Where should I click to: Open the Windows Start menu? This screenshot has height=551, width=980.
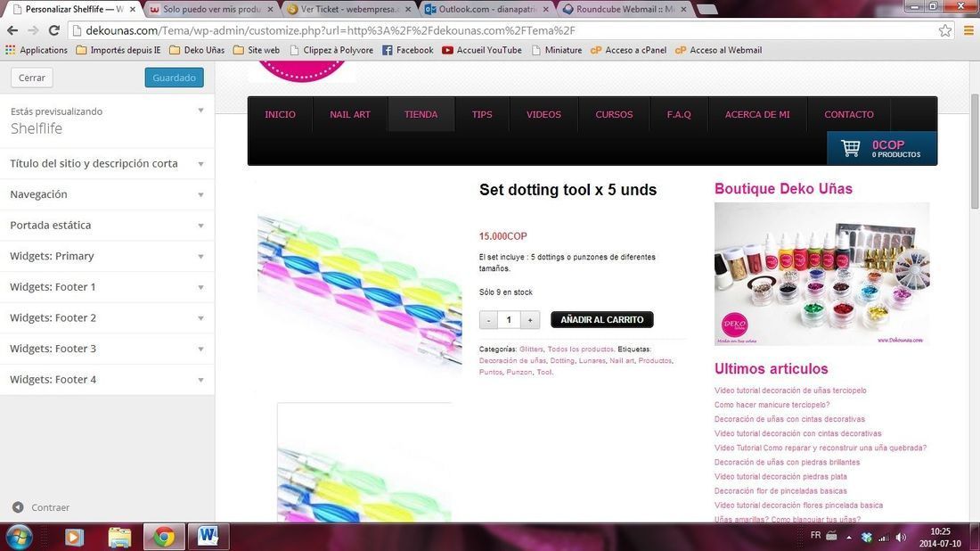pyautogui.click(x=19, y=537)
